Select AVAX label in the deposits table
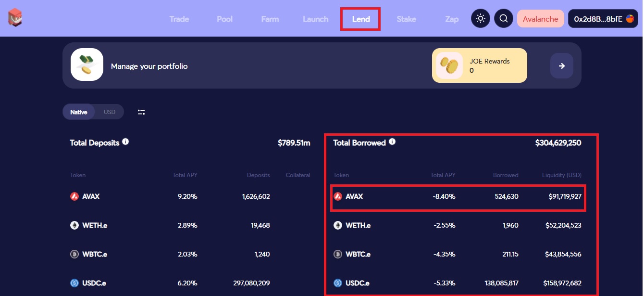644x296 pixels. [x=91, y=196]
